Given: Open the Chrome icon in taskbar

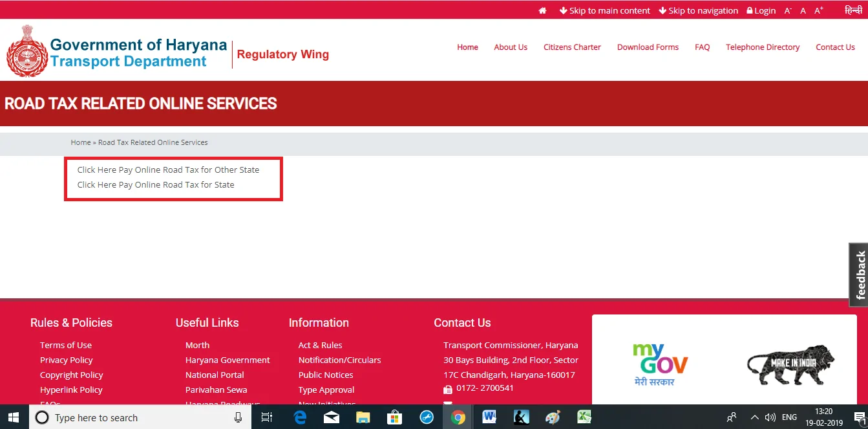Looking at the screenshot, I should click(458, 417).
